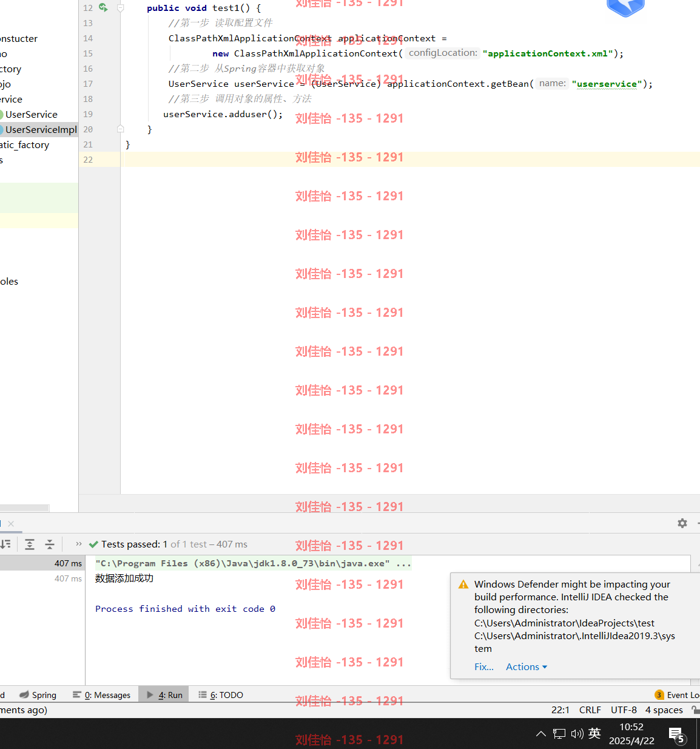
Task: Click the sort alphabetically icon in test toolbar
Action: 5,544
